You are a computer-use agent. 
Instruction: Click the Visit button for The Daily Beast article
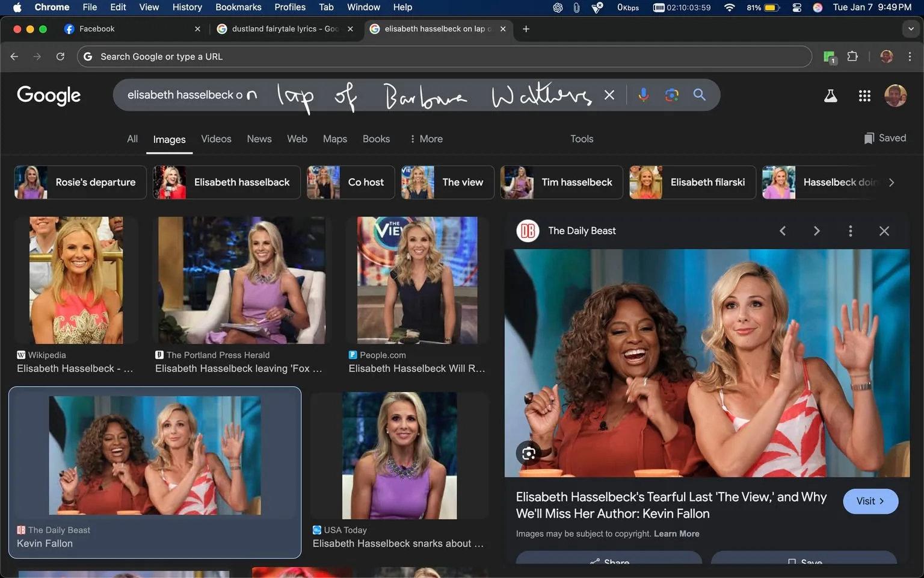coord(870,501)
